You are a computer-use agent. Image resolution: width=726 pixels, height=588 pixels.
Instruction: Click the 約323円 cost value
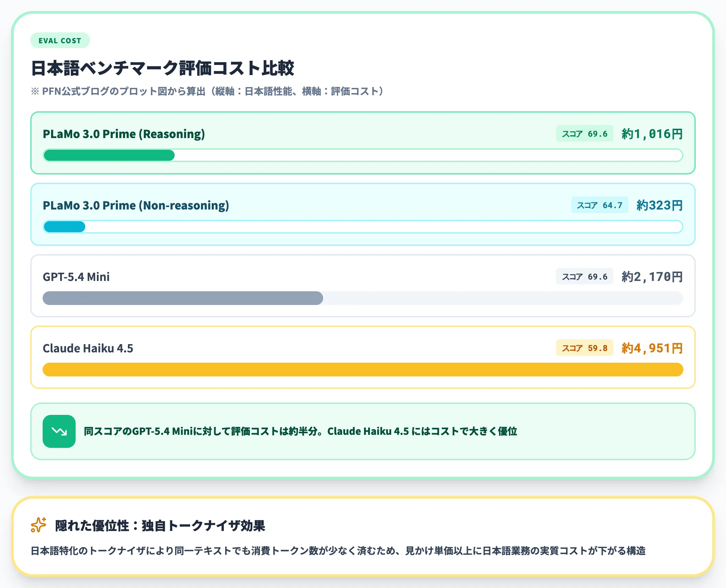point(660,205)
